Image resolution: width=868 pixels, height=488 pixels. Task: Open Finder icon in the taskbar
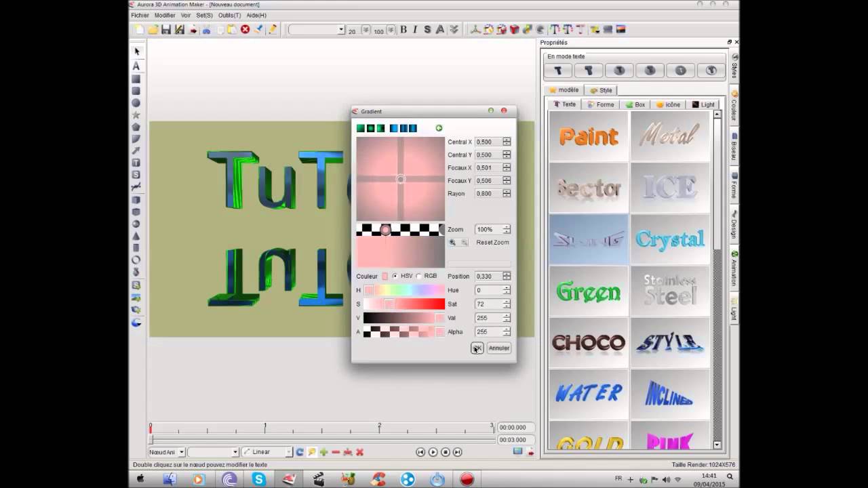coord(170,479)
